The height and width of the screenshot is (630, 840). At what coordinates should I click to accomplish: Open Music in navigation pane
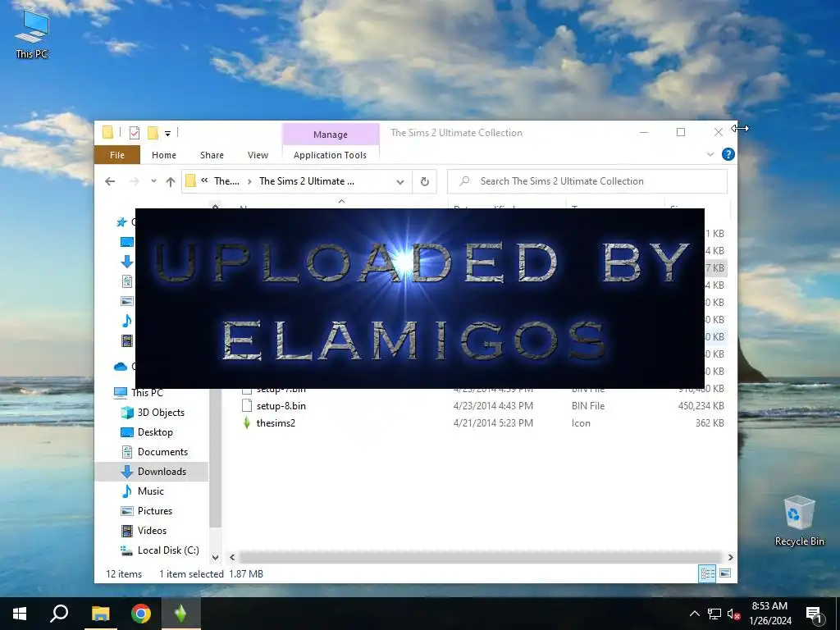pos(151,491)
